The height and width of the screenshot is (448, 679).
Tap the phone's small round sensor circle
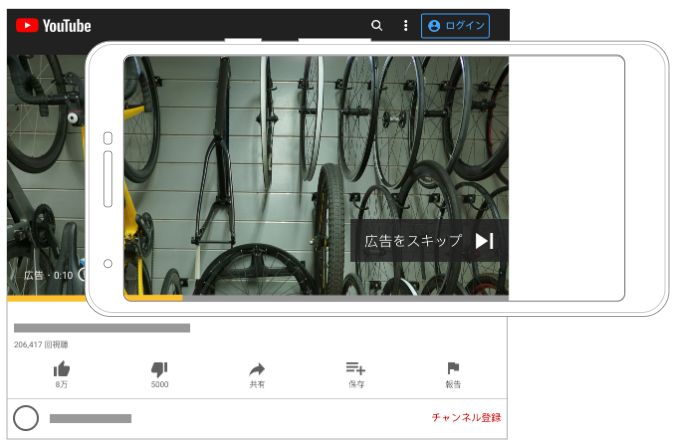[108, 264]
